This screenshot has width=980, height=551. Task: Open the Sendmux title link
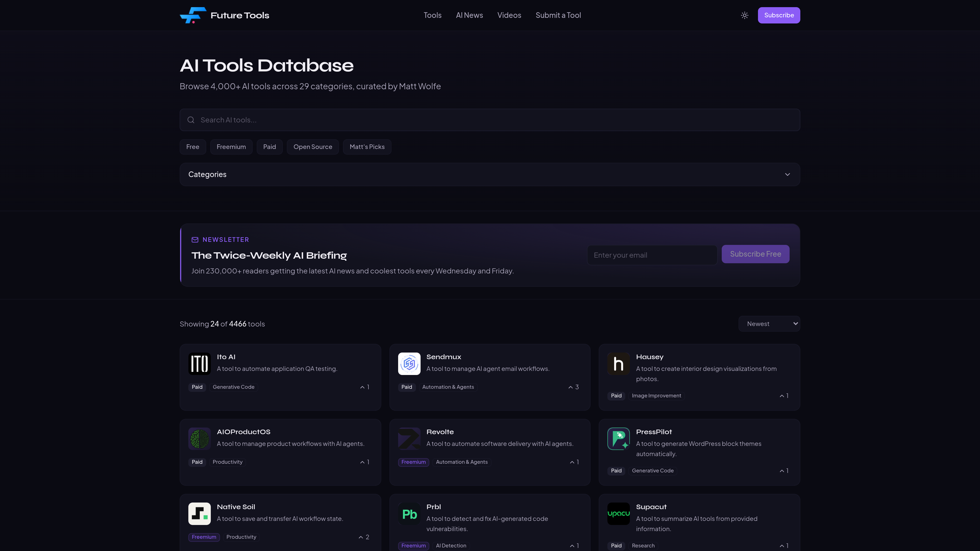pyautogui.click(x=444, y=357)
